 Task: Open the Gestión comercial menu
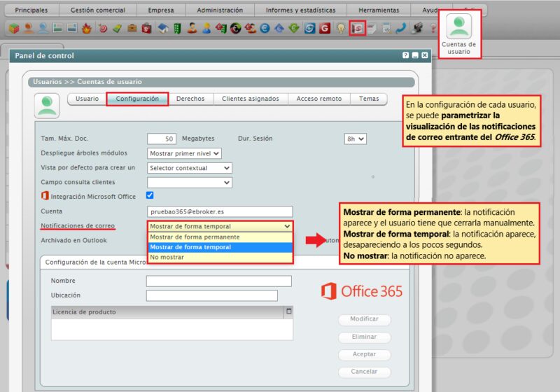pyautogui.click(x=98, y=10)
